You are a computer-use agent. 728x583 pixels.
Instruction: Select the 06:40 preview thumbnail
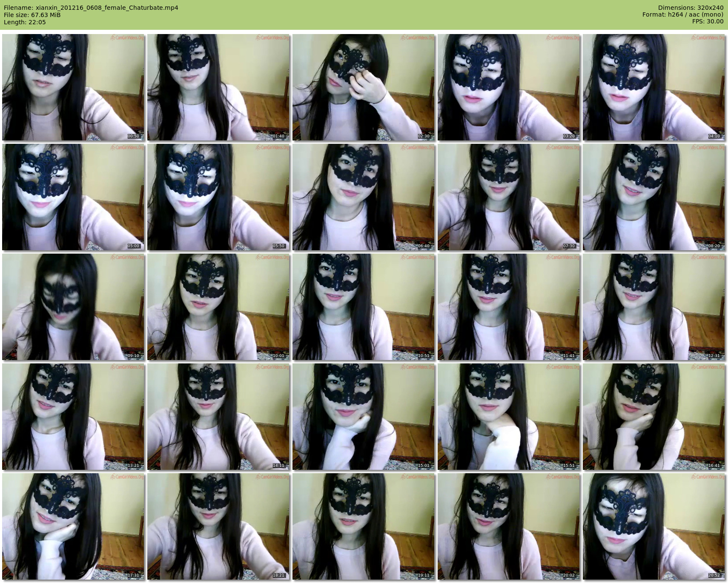point(364,197)
